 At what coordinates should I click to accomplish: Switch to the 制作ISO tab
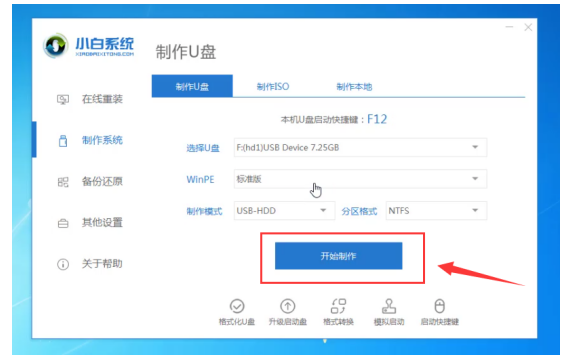point(273,87)
